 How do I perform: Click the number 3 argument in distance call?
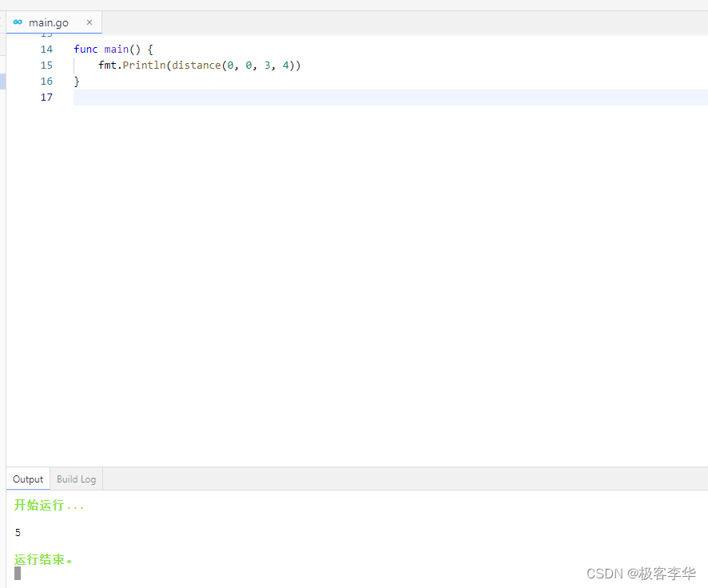coord(268,66)
